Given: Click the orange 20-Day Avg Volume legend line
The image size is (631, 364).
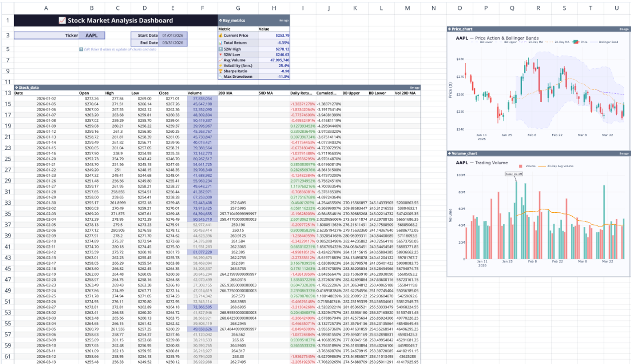Looking at the screenshot, I should 542,166.
